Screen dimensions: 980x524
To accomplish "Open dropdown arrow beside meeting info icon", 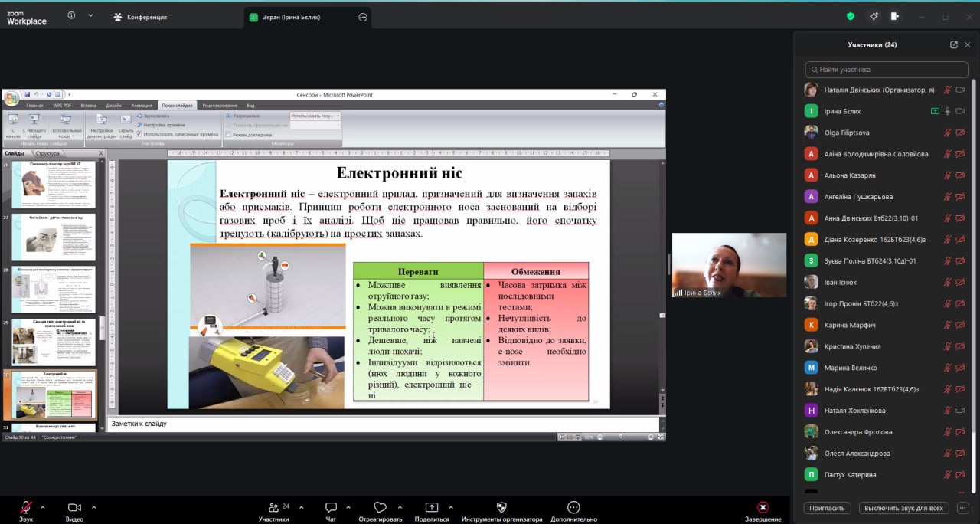I will (90, 15).
